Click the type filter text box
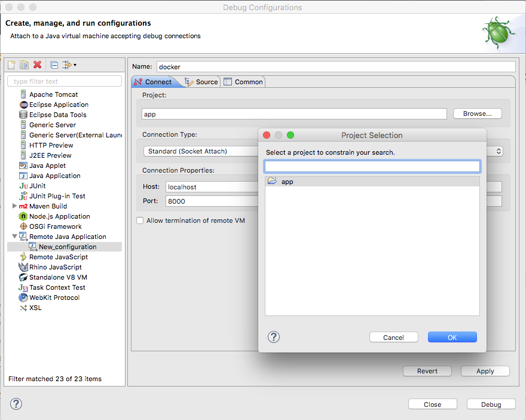Image resolution: width=526 pixels, height=420 pixels. coord(65,81)
